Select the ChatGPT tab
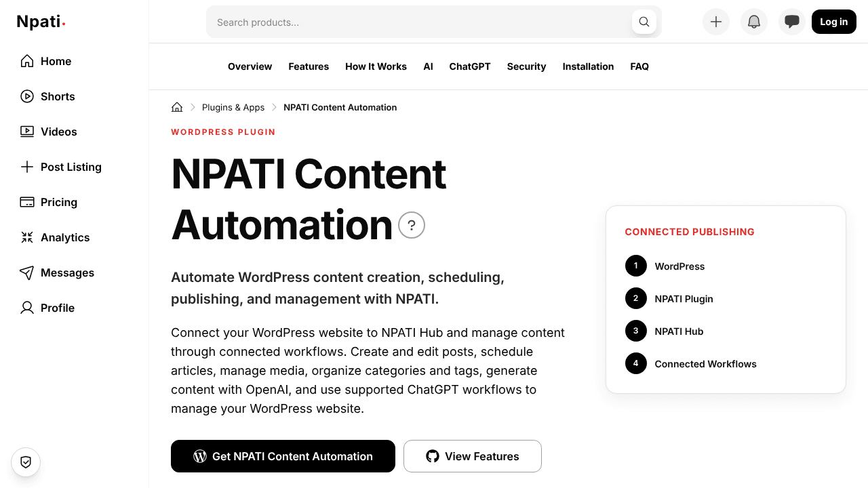The height and width of the screenshot is (488, 868). 470,66
